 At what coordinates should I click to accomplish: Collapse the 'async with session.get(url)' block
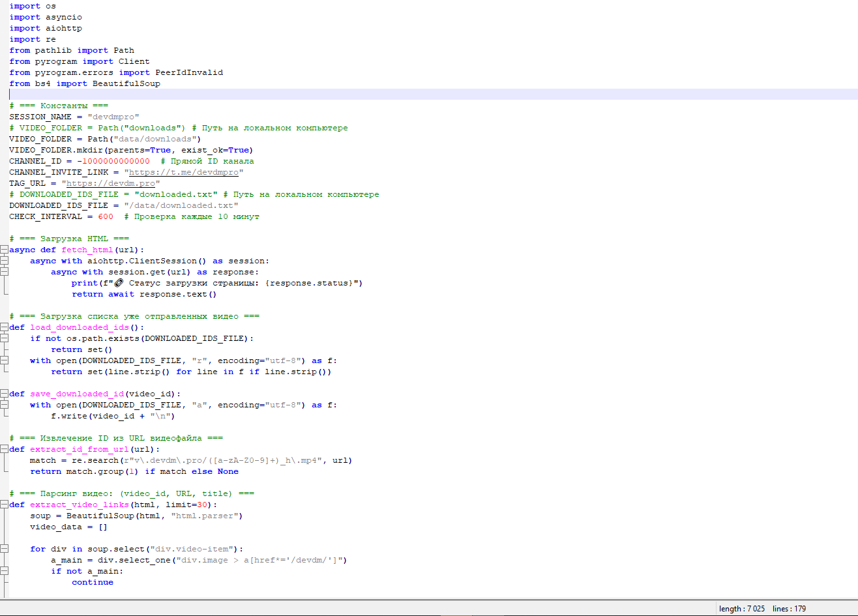tap(4, 272)
